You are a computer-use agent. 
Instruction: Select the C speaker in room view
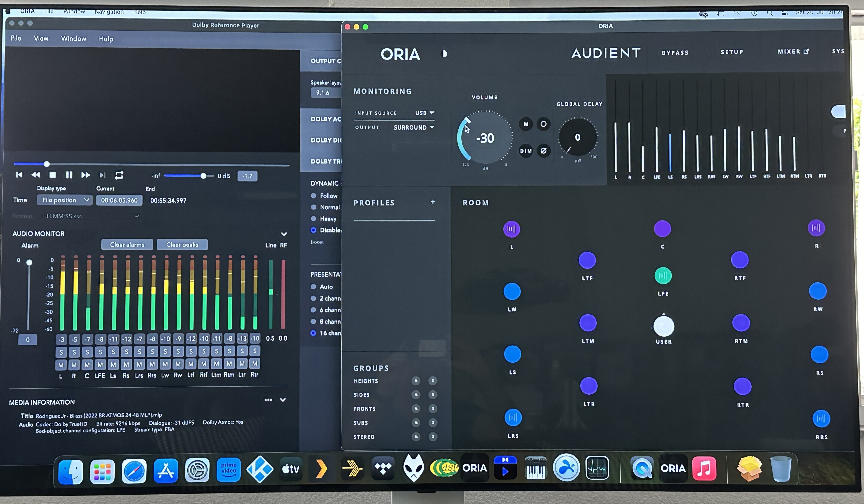click(662, 228)
